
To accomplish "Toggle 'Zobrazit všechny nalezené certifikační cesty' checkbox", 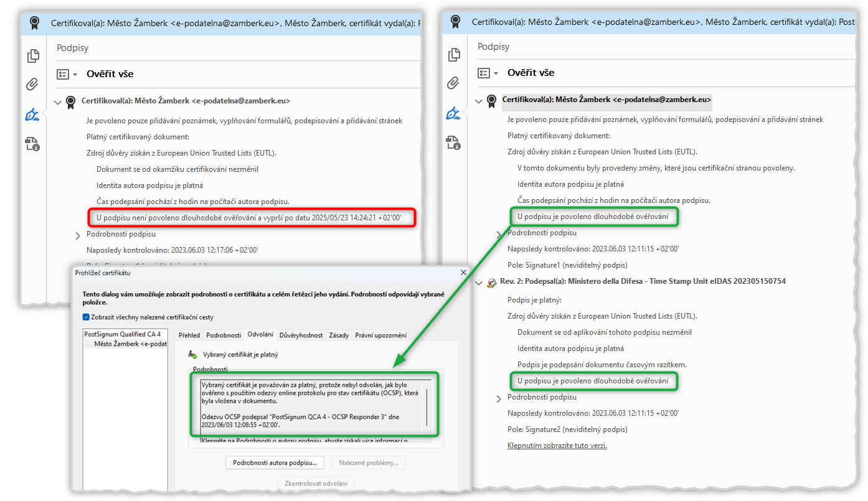I will tap(86, 317).
